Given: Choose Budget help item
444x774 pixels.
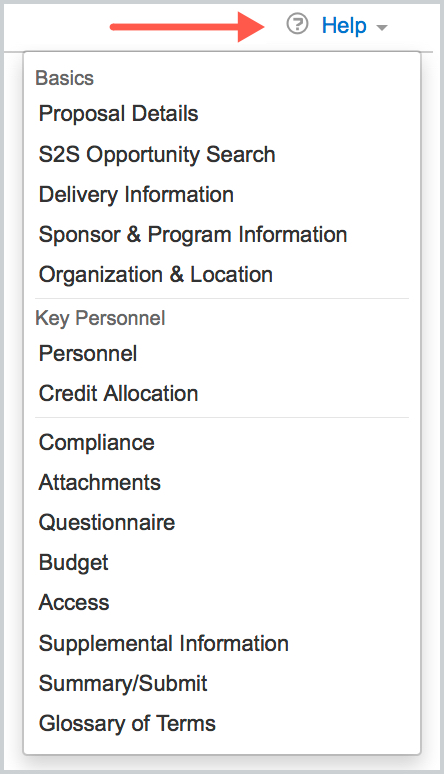Looking at the screenshot, I should (x=74, y=563).
